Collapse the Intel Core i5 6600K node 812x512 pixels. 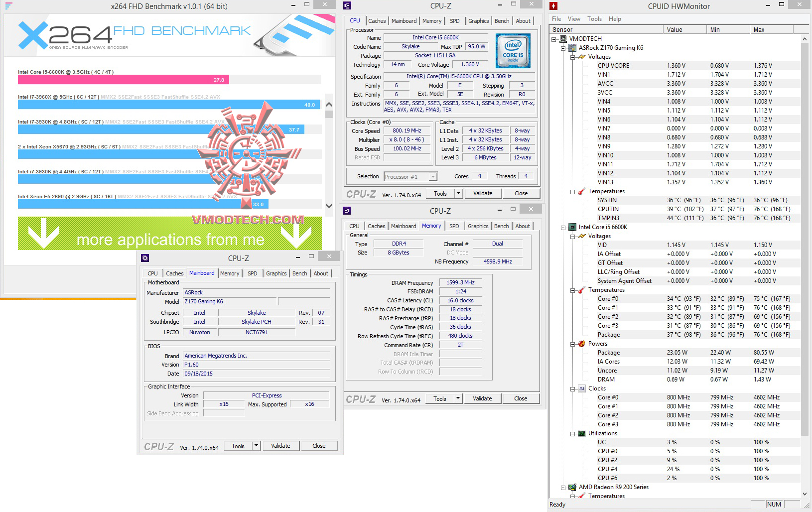click(563, 227)
